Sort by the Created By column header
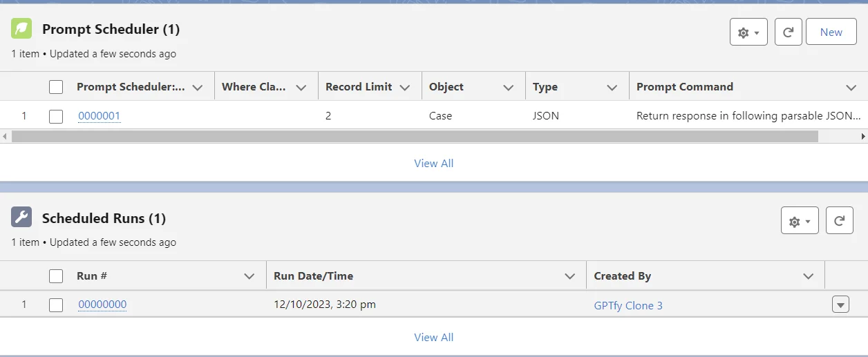This screenshot has height=357, width=868. click(x=622, y=276)
